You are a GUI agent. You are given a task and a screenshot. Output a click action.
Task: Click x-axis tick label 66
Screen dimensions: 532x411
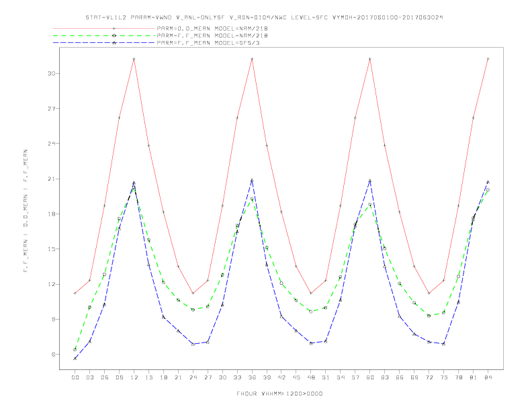[400, 377]
